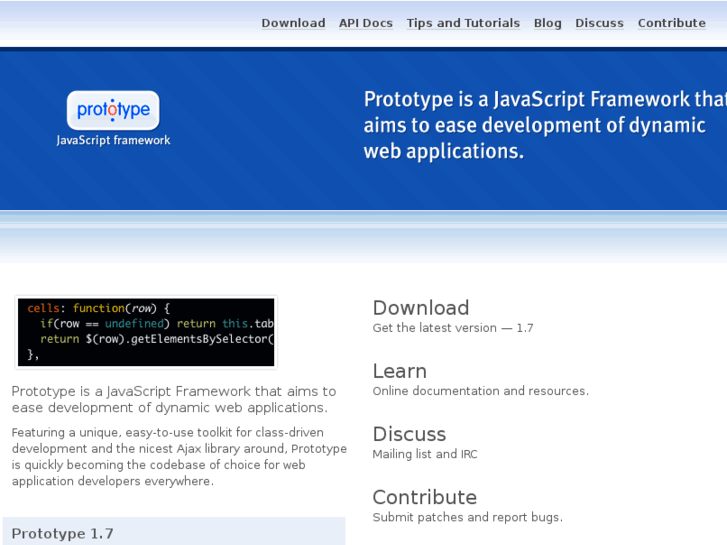
Task: Click the Prototype logo icon
Action: [113, 110]
